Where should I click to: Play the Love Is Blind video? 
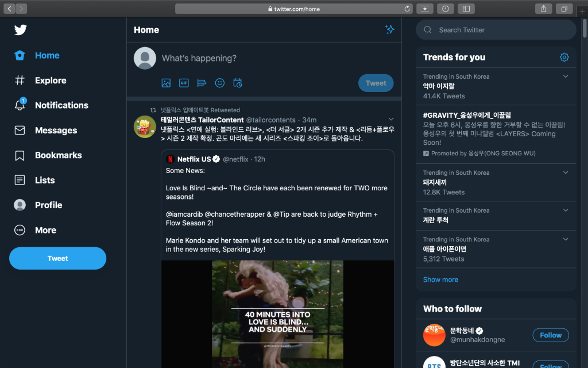pos(277,315)
